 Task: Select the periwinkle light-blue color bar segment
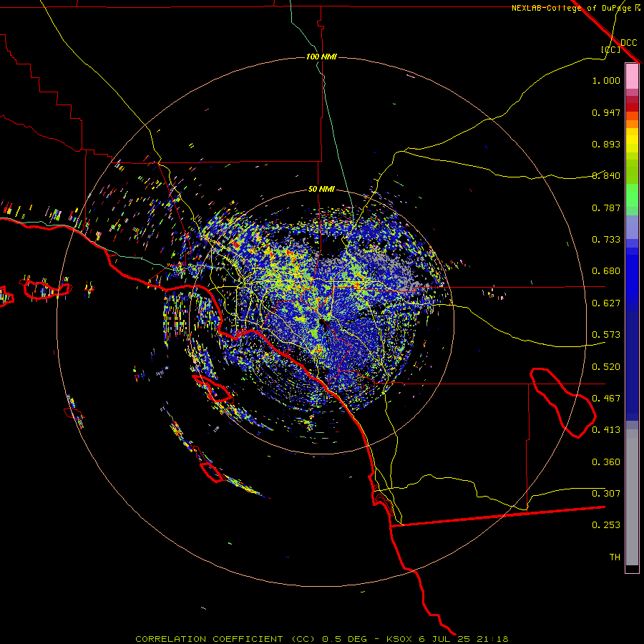click(632, 227)
